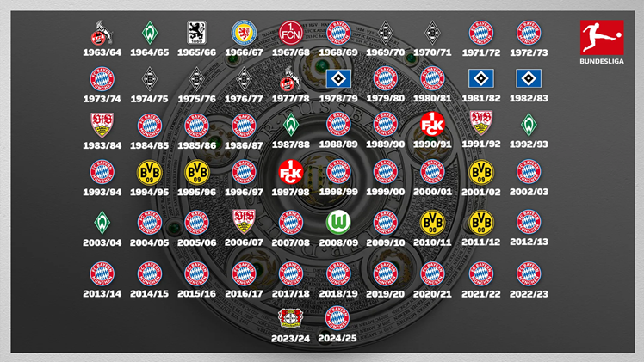Select the 2004/05 season label
Screen dimensions: 644x362
click(150, 242)
